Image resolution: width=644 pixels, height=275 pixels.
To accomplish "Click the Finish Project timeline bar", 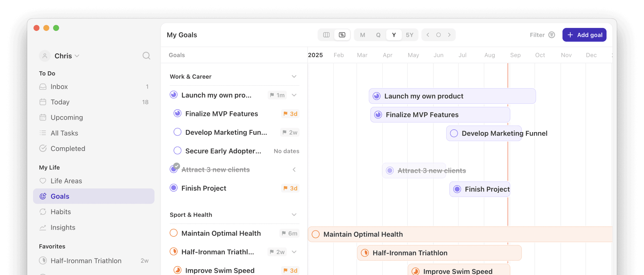I will point(480,189).
